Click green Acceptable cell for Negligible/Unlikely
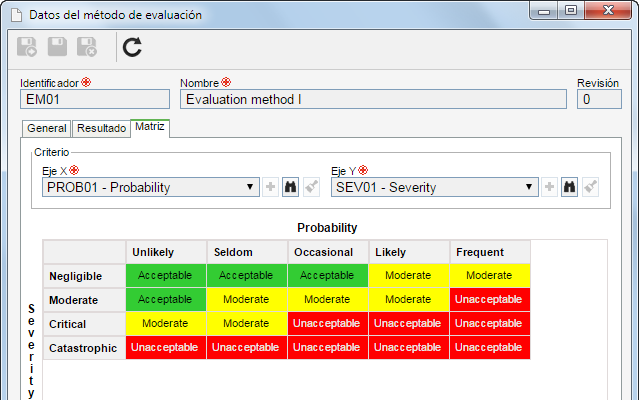The image size is (639, 400). tap(166, 276)
